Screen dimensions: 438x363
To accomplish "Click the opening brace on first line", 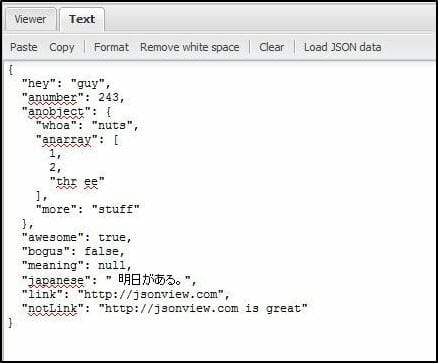I will [x=10, y=70].
